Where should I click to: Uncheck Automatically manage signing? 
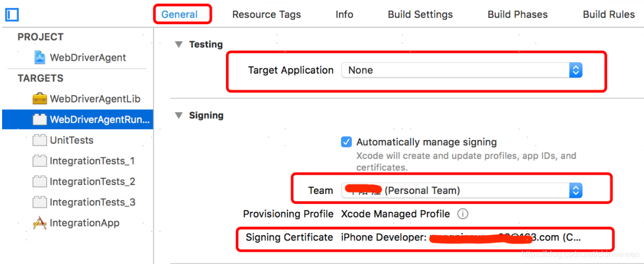coord(346,142)
